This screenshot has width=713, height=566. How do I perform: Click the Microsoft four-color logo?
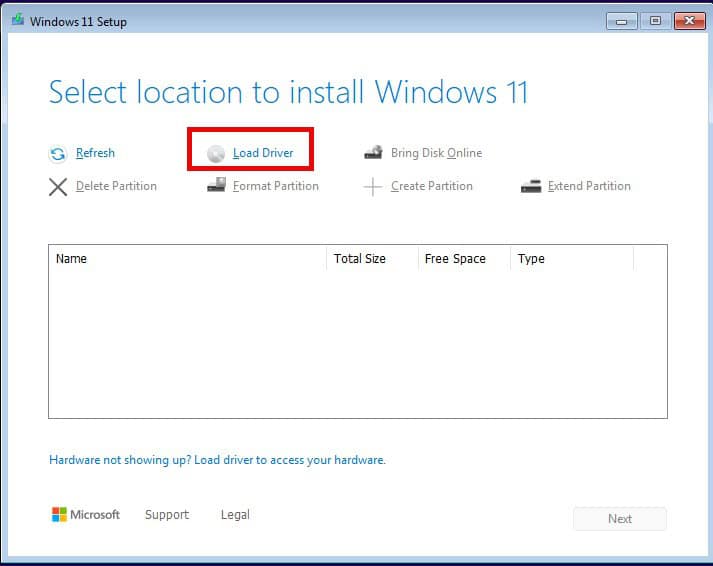(59, 515)
